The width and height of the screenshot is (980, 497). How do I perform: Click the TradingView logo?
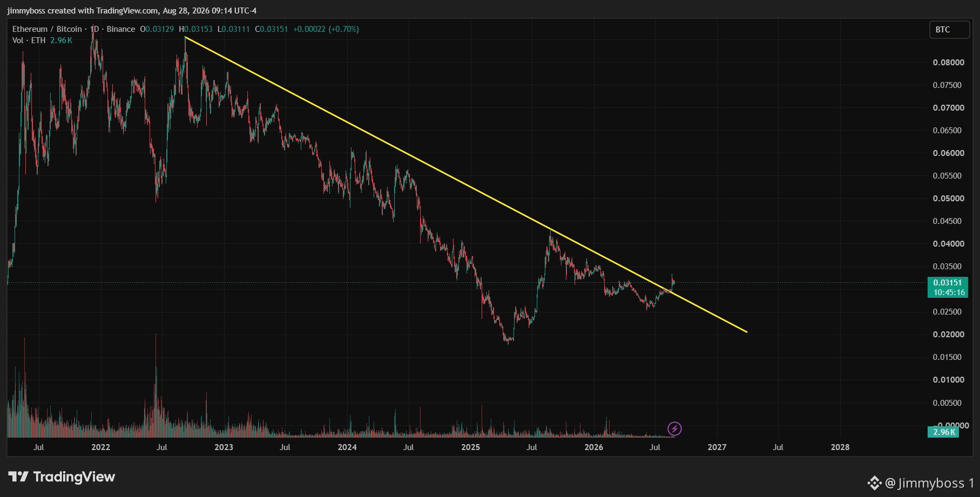coord(62,477)
